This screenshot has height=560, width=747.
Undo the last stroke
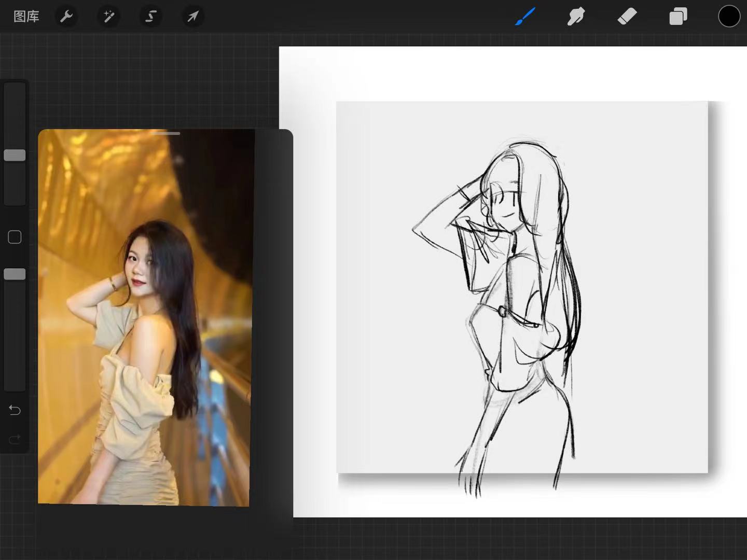[15, 410]
